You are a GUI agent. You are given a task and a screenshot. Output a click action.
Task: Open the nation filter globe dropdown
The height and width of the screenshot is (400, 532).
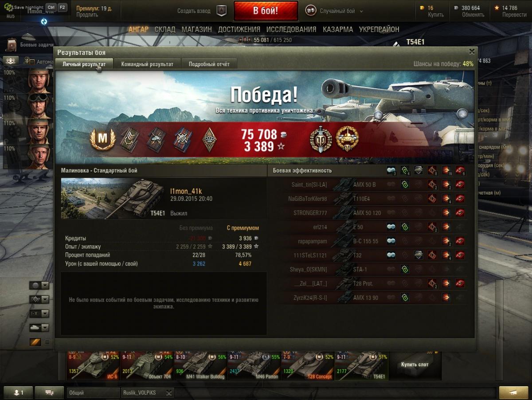click(x=39, y=285)
